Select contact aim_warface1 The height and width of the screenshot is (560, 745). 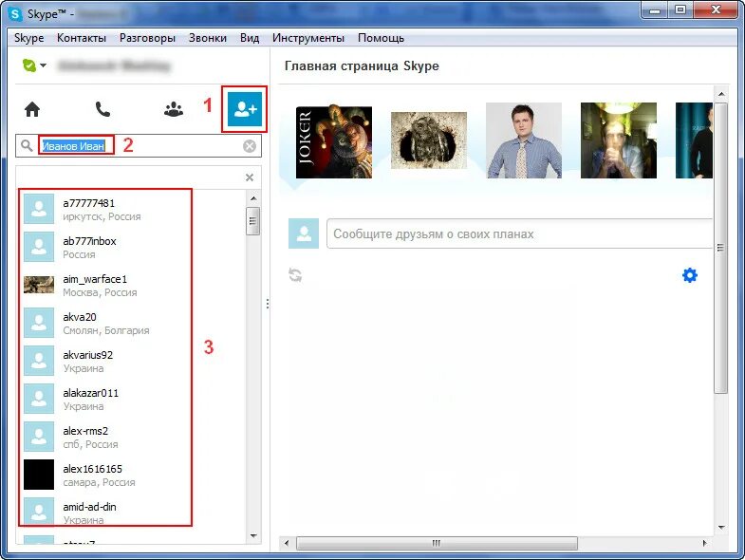pyautogui.click(x=133, y=286)
